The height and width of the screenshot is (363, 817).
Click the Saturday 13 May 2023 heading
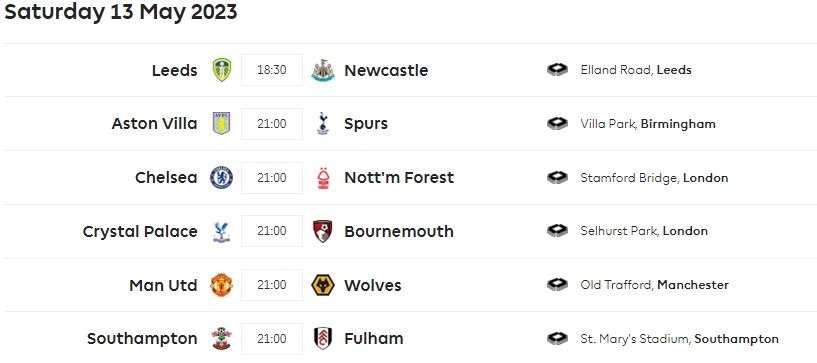click(x=120, y=11)
